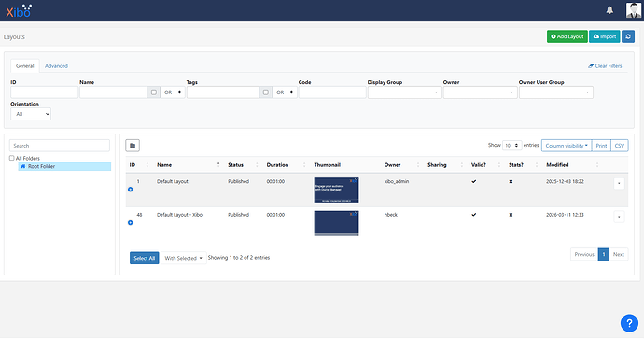Image resolution: width=644 pixels, height=339 pixels.
Task: Select Root Folder in the tree
Action: (x=64, y=166)
